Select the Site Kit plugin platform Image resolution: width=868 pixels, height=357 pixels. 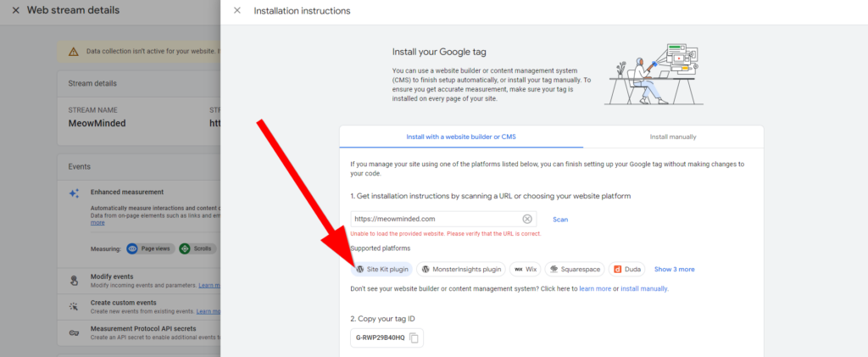coord(382,269)
